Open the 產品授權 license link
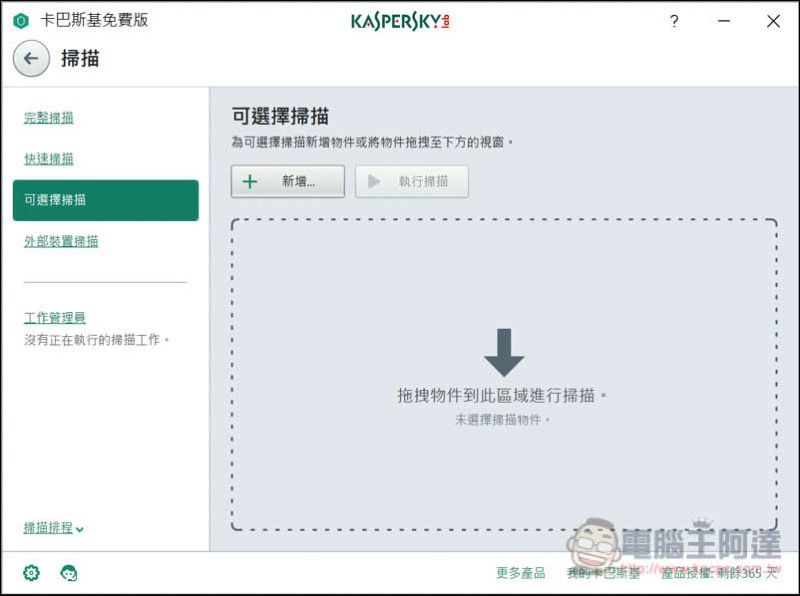Image resolution: width=800 pixels, height=596 pixels. click(x=718, y=573)
